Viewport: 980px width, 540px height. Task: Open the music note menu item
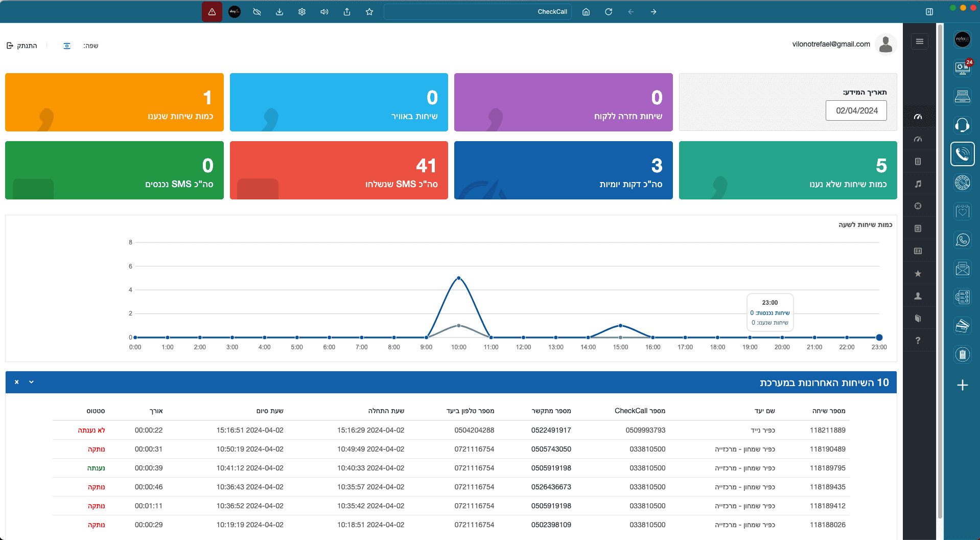click(918, 184)
